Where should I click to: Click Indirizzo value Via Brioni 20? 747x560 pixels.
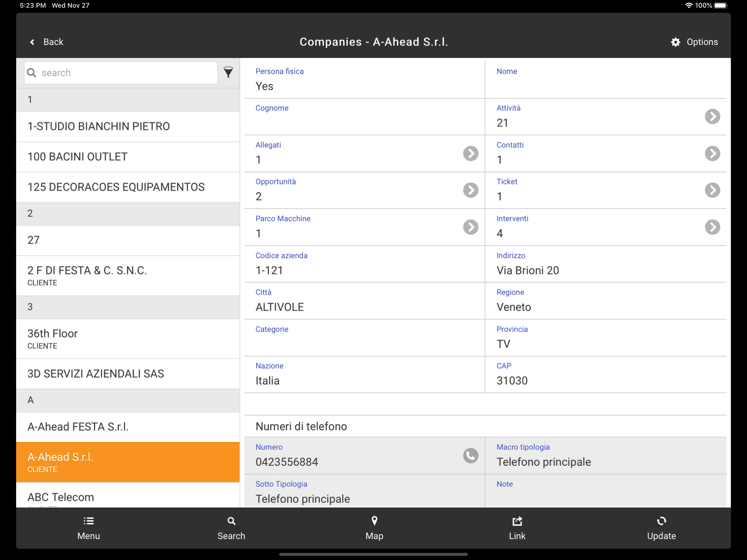527,270
